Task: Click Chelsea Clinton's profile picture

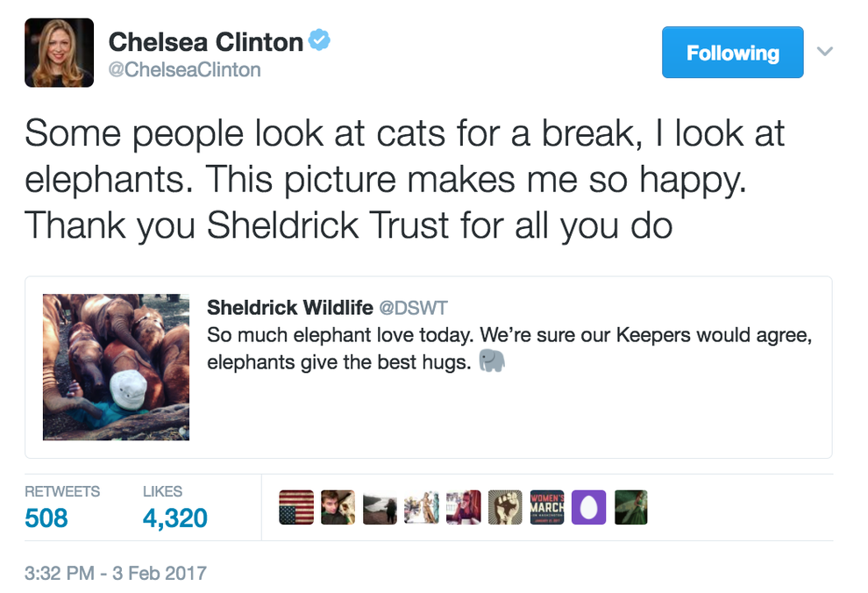Action: 59,53
